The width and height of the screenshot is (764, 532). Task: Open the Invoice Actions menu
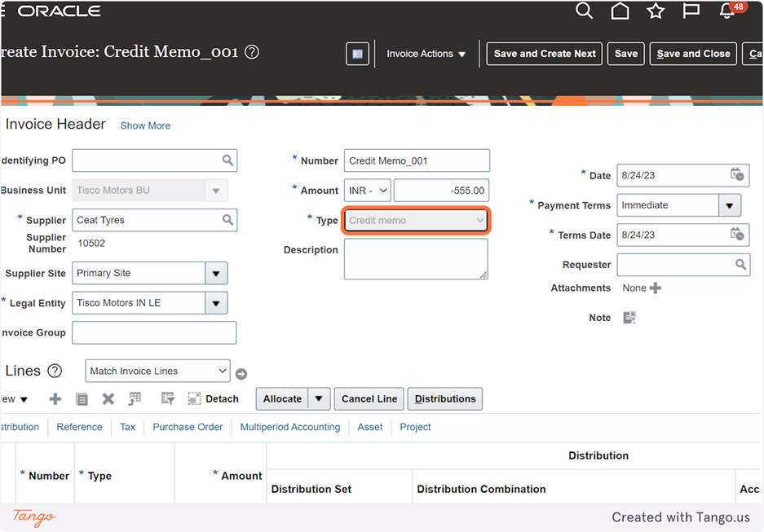click(x=426, y=54)
